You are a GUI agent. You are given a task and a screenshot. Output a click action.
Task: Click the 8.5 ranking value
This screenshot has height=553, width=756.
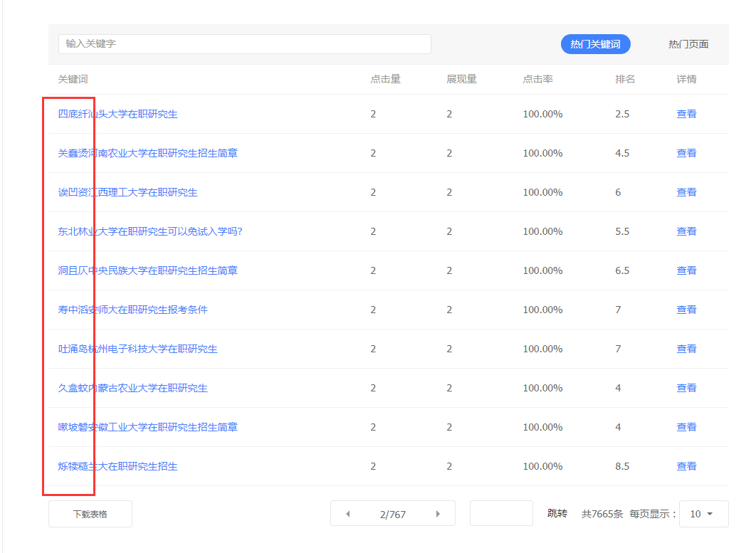pos(622,466)
